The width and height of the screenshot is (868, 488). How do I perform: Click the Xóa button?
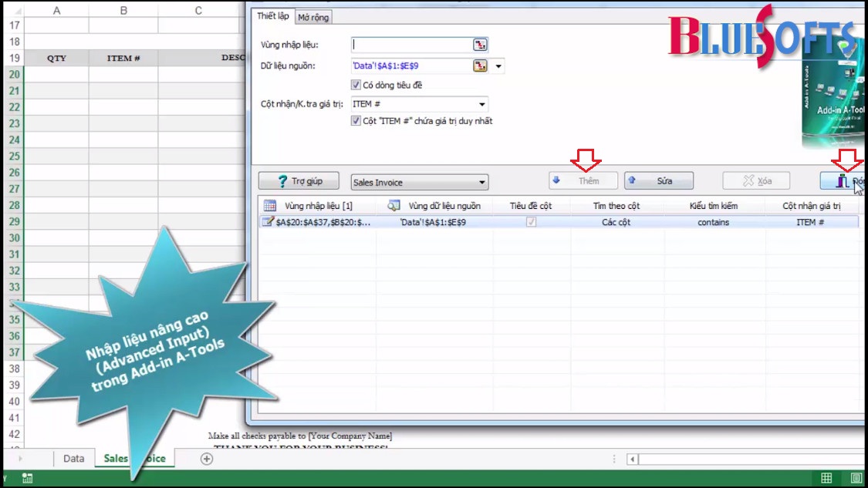756,181
